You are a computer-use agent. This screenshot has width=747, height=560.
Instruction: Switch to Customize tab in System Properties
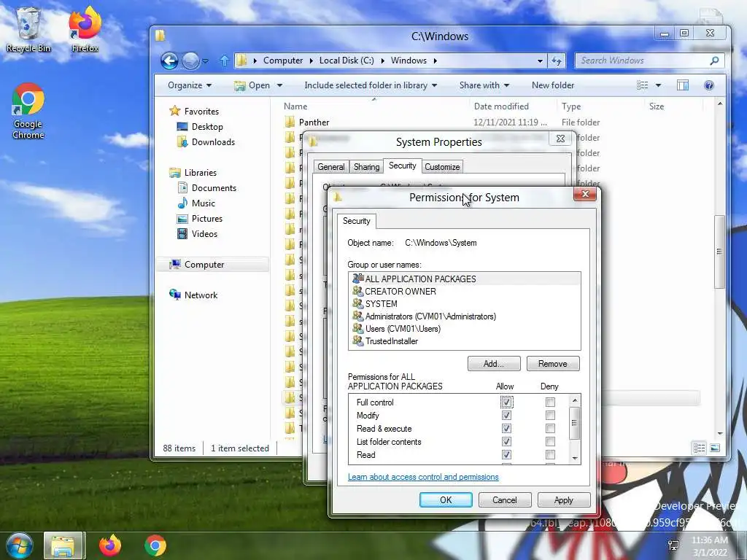click(442, 167)
